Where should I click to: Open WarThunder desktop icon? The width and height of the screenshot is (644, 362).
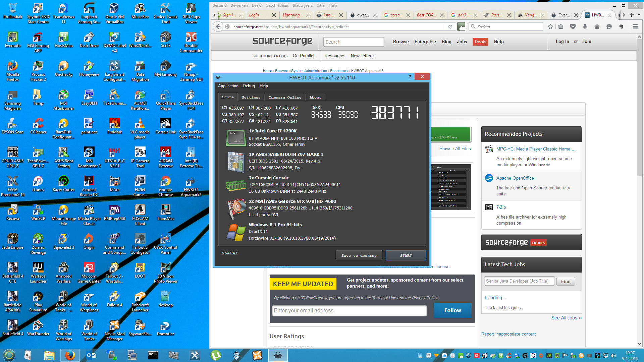coord(38,328)
